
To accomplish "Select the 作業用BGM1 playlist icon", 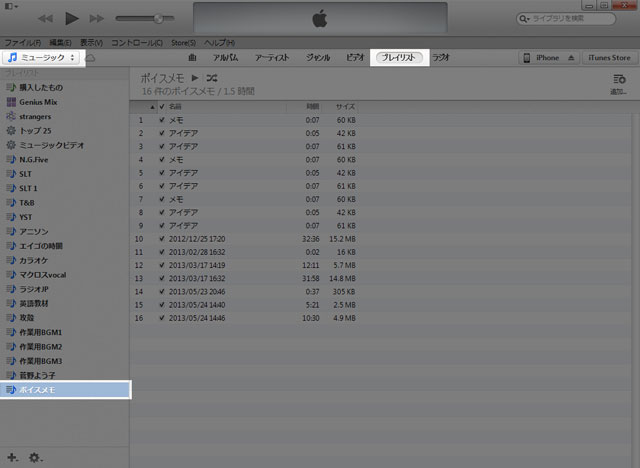I will click(11, 332).
